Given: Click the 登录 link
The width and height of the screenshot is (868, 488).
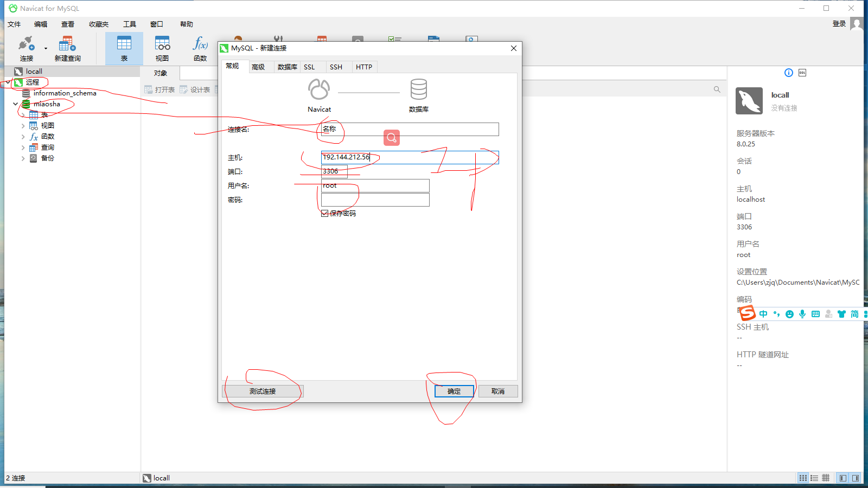Looking at the screenshot, I should coord(839,24).
